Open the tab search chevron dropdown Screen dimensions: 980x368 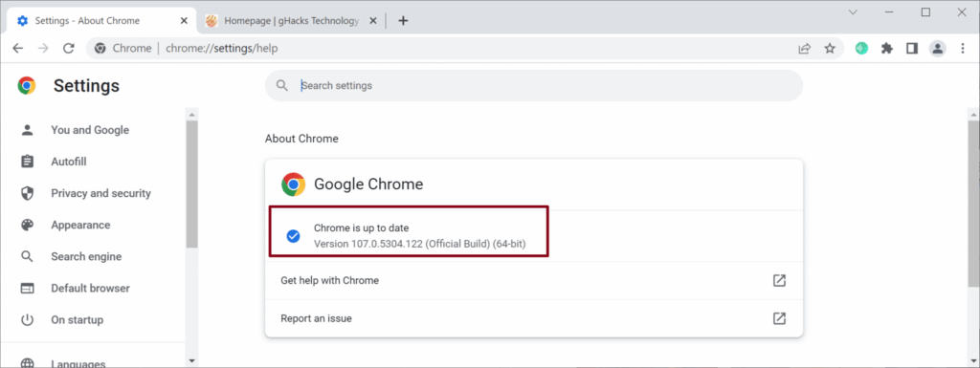pos(853,12)
